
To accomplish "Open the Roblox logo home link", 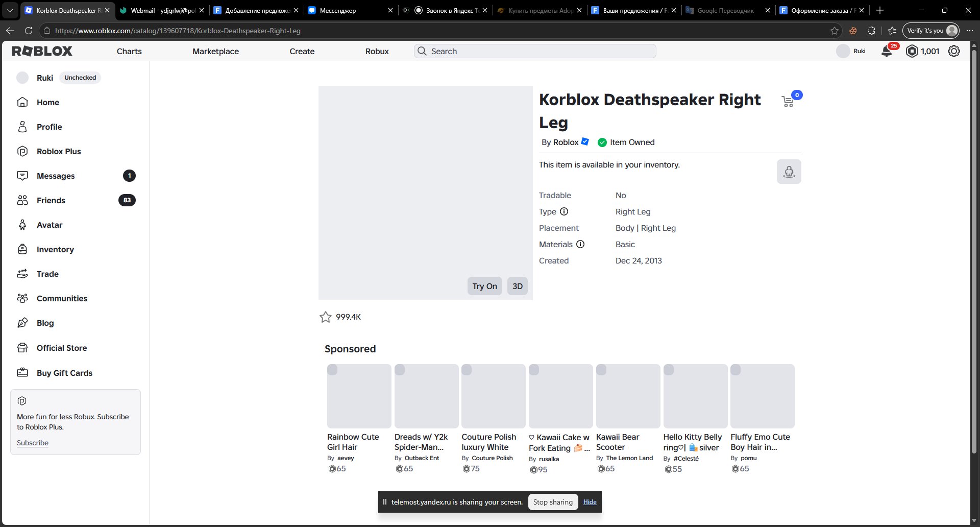I will click(42, 51).
